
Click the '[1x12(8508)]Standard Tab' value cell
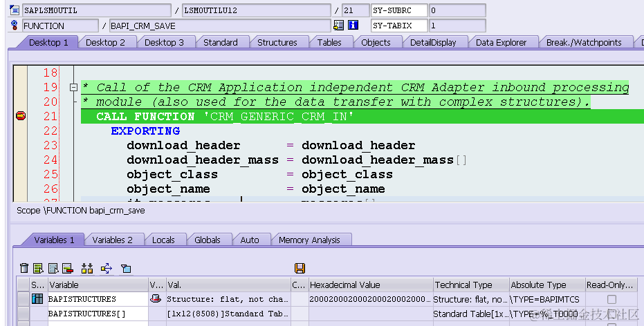tap(228, 314)
